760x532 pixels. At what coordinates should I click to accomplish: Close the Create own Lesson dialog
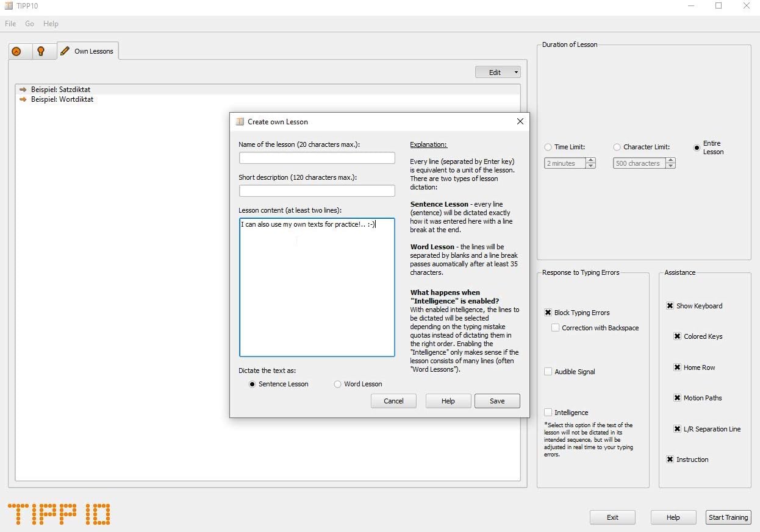tap(520, 121)
